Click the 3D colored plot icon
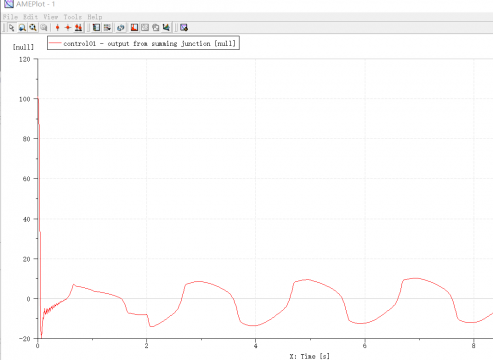 (166, 28)
